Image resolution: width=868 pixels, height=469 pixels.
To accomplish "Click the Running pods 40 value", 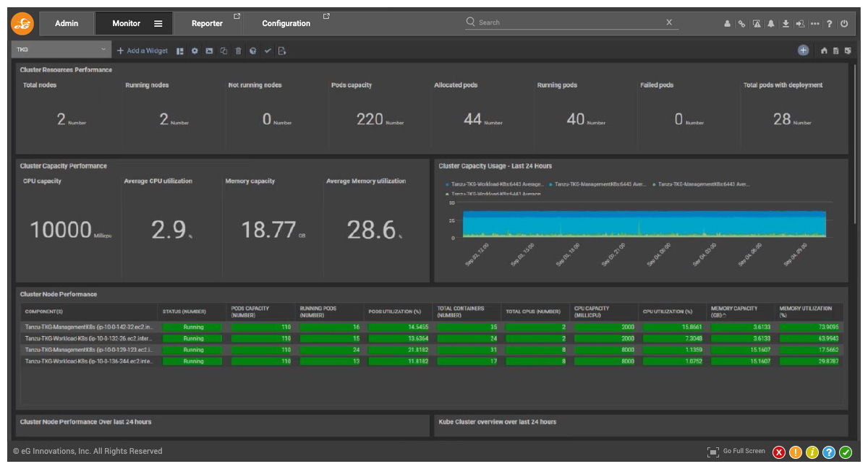I will pyautogui.click(x=576, y=120).
